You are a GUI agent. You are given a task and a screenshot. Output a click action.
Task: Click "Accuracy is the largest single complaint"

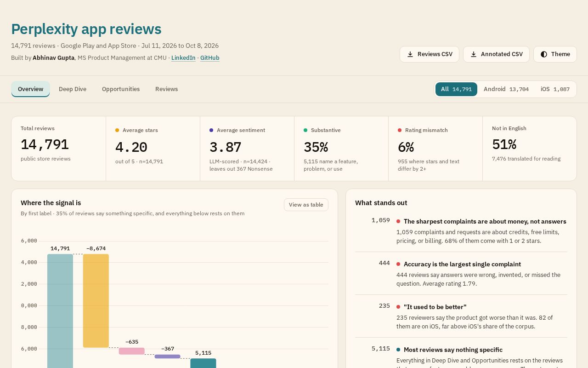(462, 264)
